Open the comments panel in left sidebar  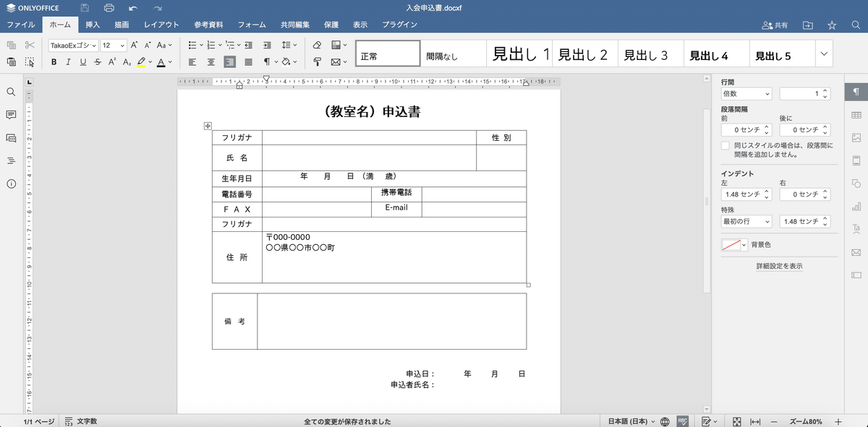[x=11, y=115]
